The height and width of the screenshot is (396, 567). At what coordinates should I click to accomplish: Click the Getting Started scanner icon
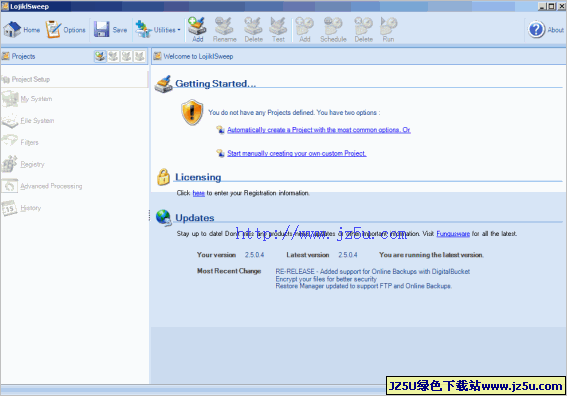(x=164, y=84)
